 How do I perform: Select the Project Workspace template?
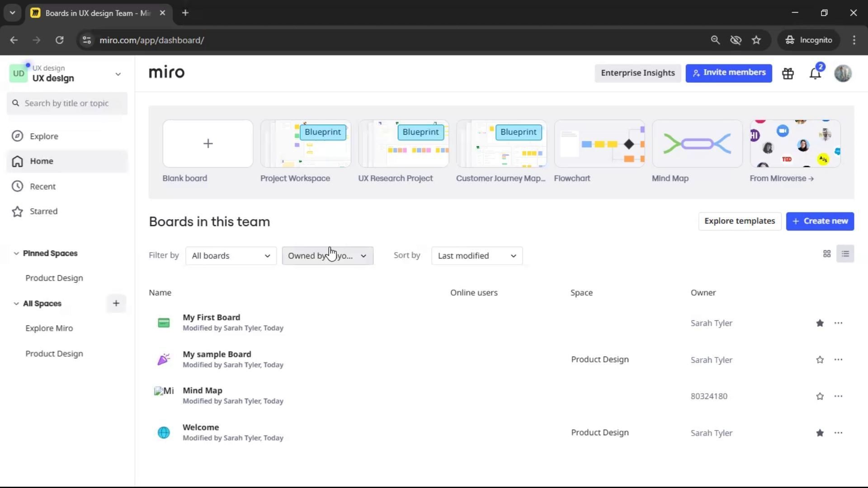click(306, 144)
